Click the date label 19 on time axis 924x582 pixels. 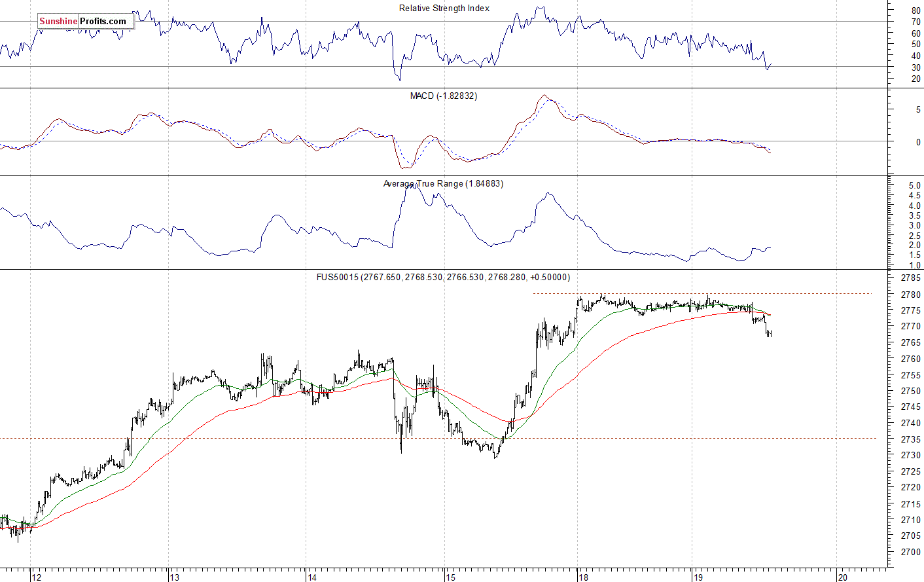point(698,577)
